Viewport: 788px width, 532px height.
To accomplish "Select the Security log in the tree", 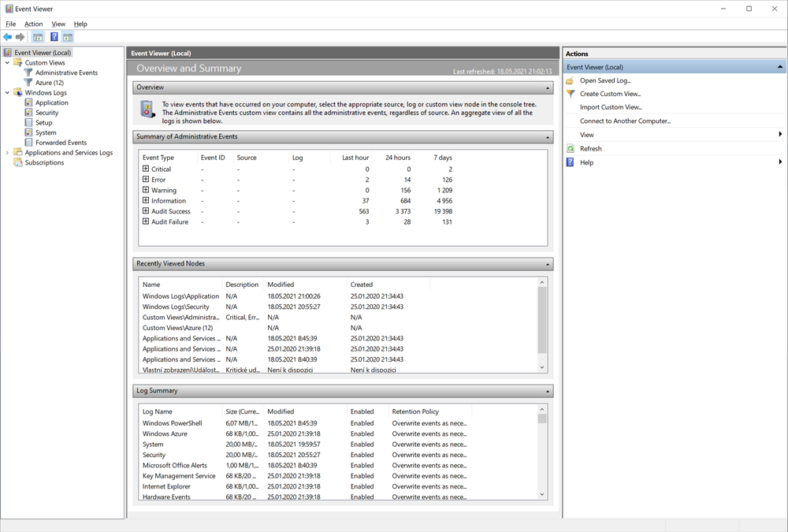I will pyautogui.click(x=48, y=112).
